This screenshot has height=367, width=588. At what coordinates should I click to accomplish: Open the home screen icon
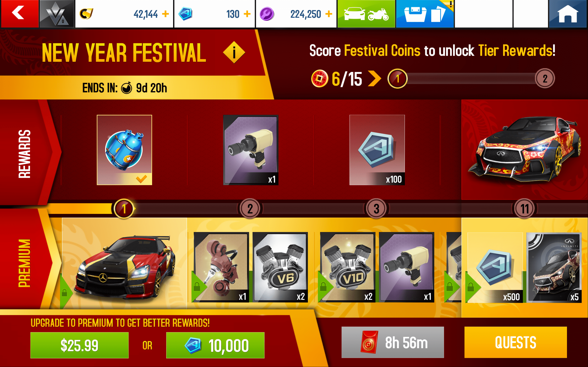tap(568, 14)
